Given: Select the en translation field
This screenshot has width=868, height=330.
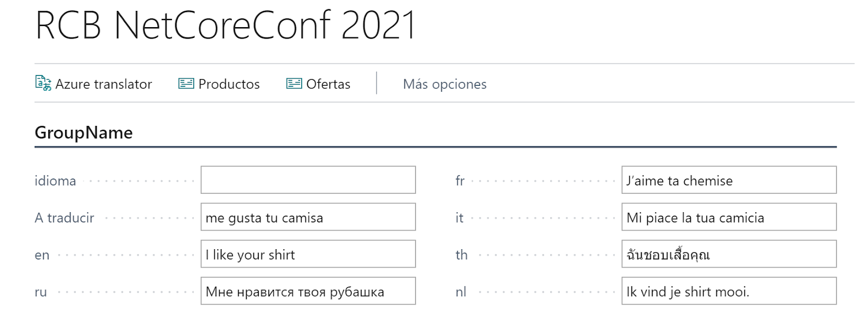Looking at the screenshot, I should [x=308, y=254].
